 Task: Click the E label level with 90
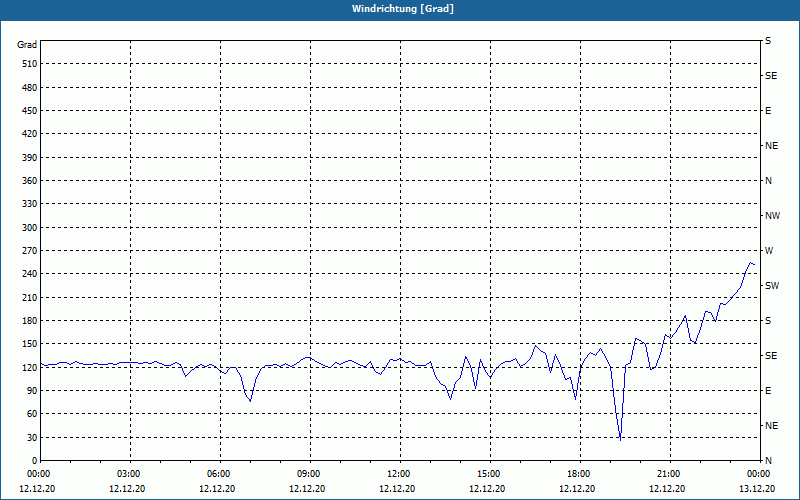768,391
